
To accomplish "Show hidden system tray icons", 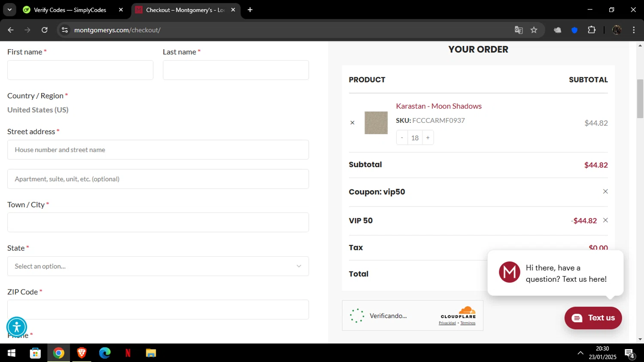I will point(580,353).
